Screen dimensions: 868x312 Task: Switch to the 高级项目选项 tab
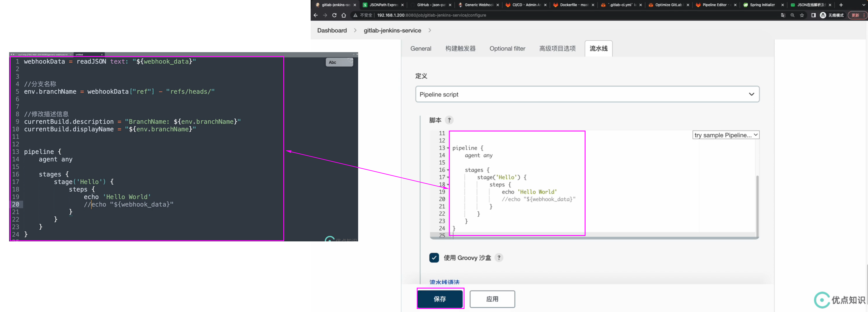[x=557, y=49]
